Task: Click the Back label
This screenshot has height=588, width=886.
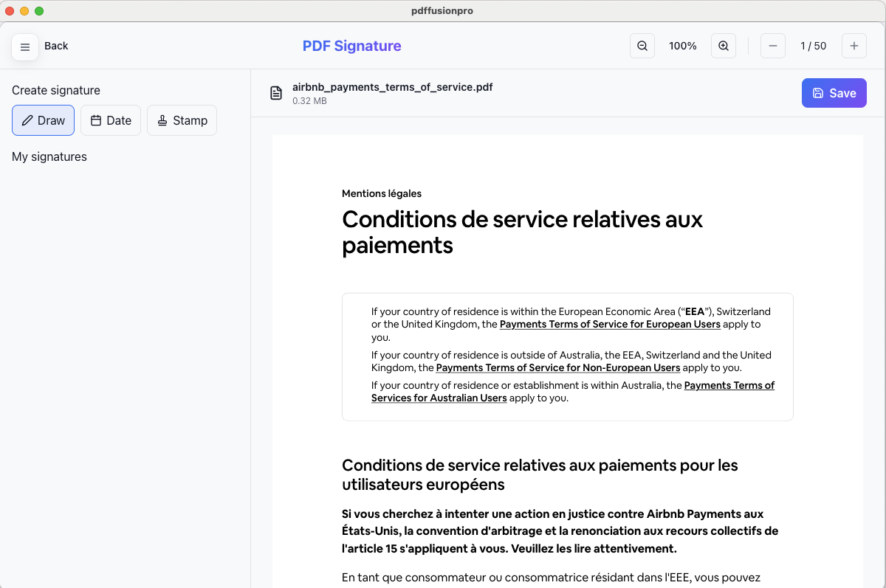Action: 56,46
